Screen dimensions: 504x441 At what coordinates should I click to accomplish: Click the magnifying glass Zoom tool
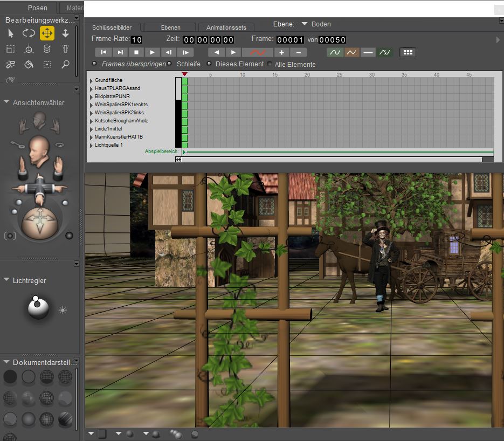point(65,65)
